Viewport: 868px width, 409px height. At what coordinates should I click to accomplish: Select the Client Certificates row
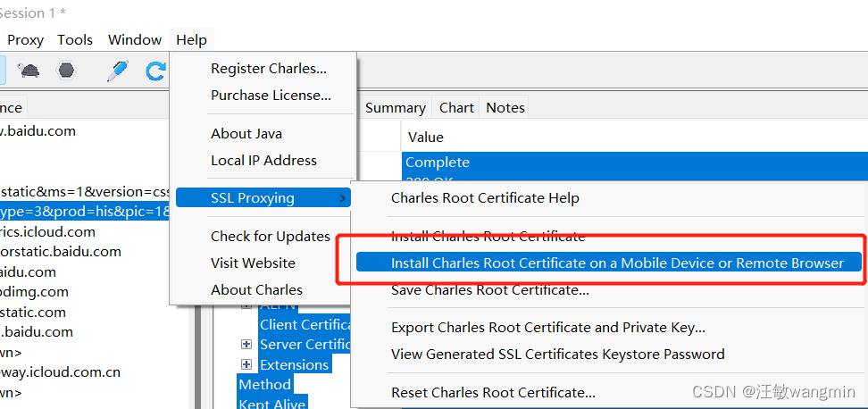pyautogui.click(x=305, y=324)
